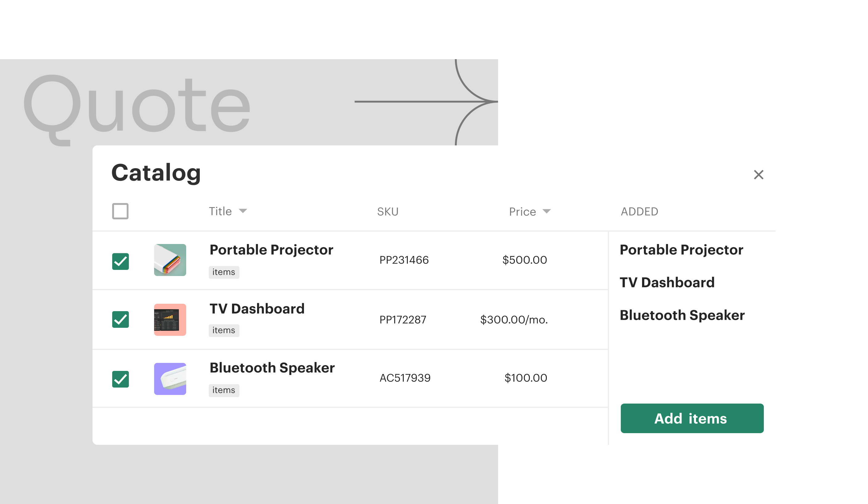This screenshot has width=868, height=504.
Task: Toggle the select-all checkbox in the header
Action: point(120,211)
